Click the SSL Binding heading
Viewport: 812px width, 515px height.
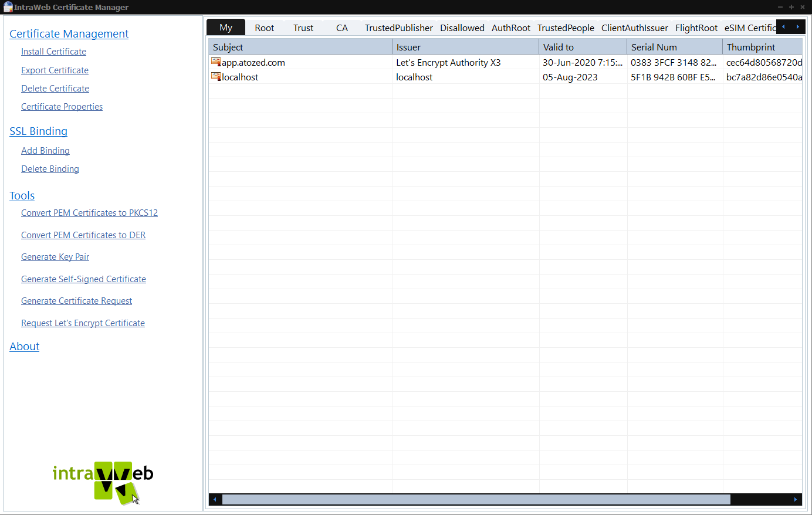(38, 131)
